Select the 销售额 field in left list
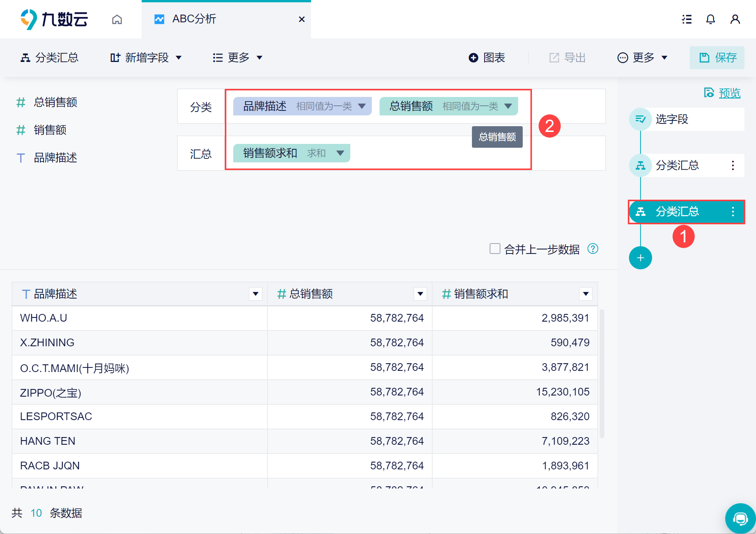The height and width of the screenshot is (534, 756). pos(50,130)
